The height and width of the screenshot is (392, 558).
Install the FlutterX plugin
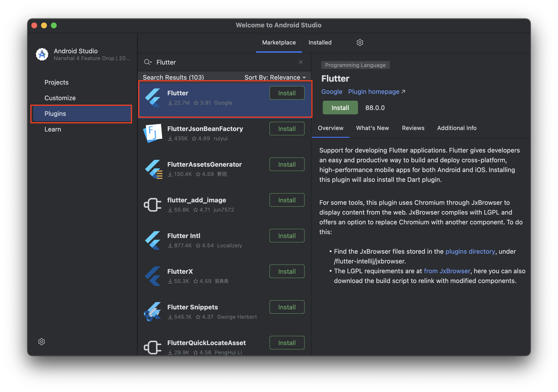287,271
